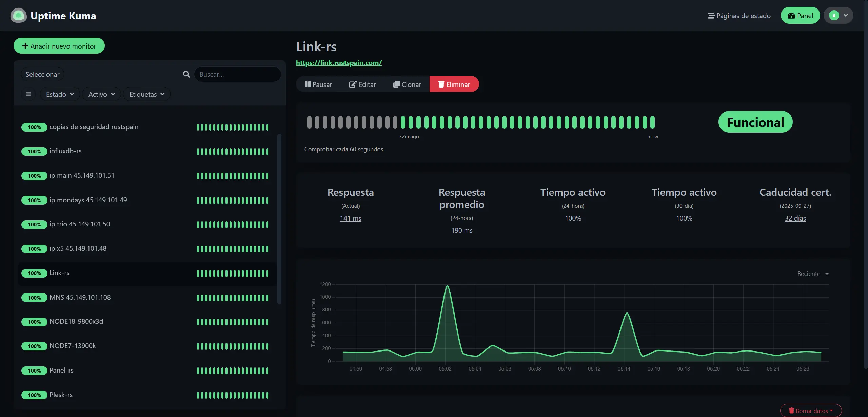Click Eliminar to delete monitor
The height and width of the screenshot is (417, 868).
click(454, 84)
